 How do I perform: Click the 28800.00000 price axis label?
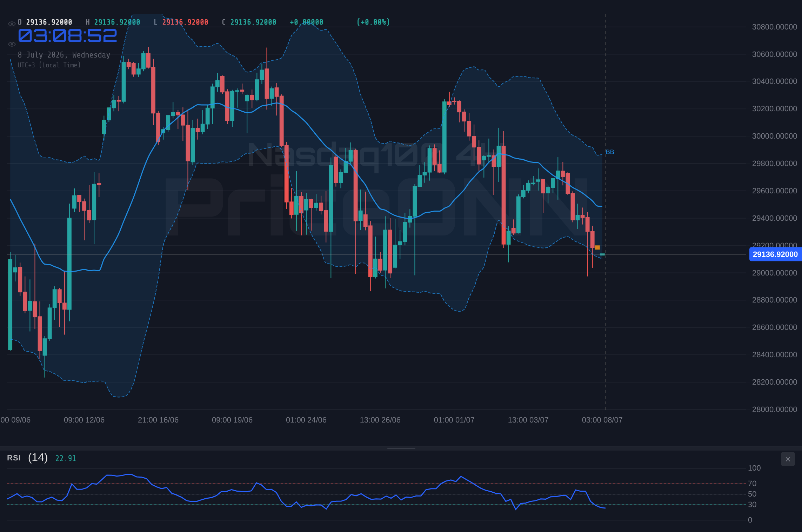pos(774,300)
